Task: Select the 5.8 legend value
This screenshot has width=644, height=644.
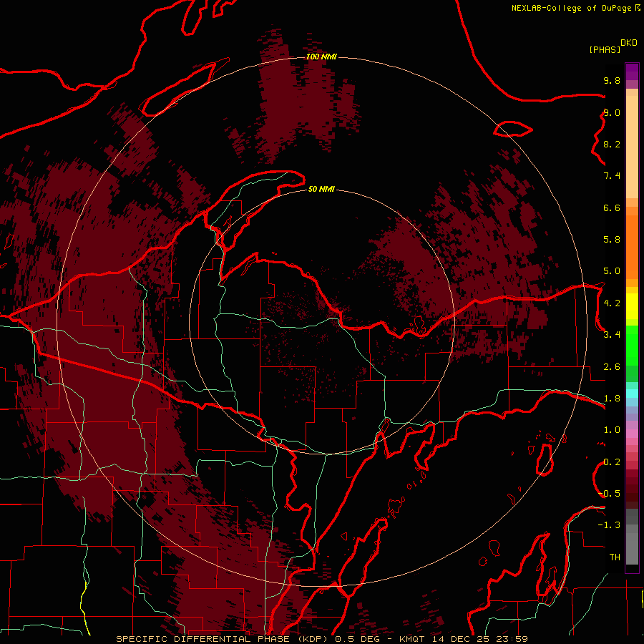Action: tap(612, 240)
